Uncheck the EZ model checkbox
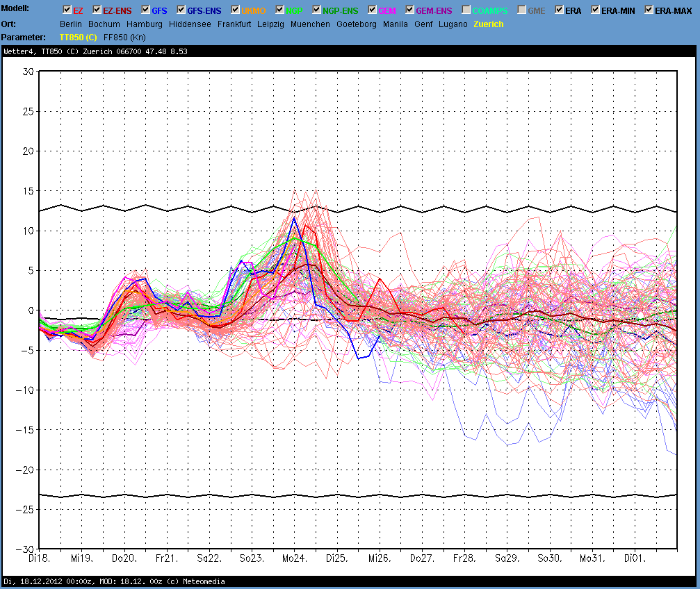 click(67, 10)
